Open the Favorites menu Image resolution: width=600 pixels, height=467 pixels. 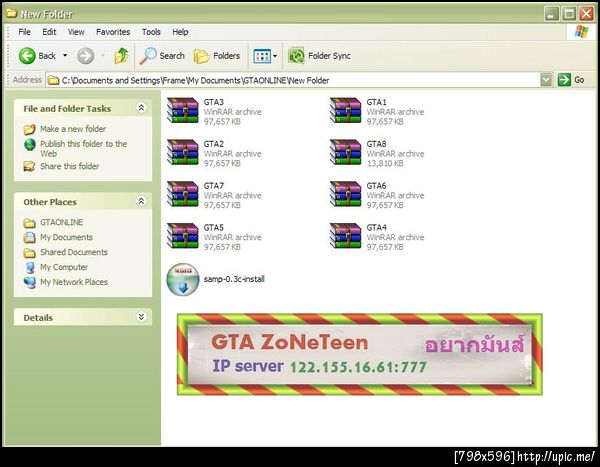[x=113, y=32]
